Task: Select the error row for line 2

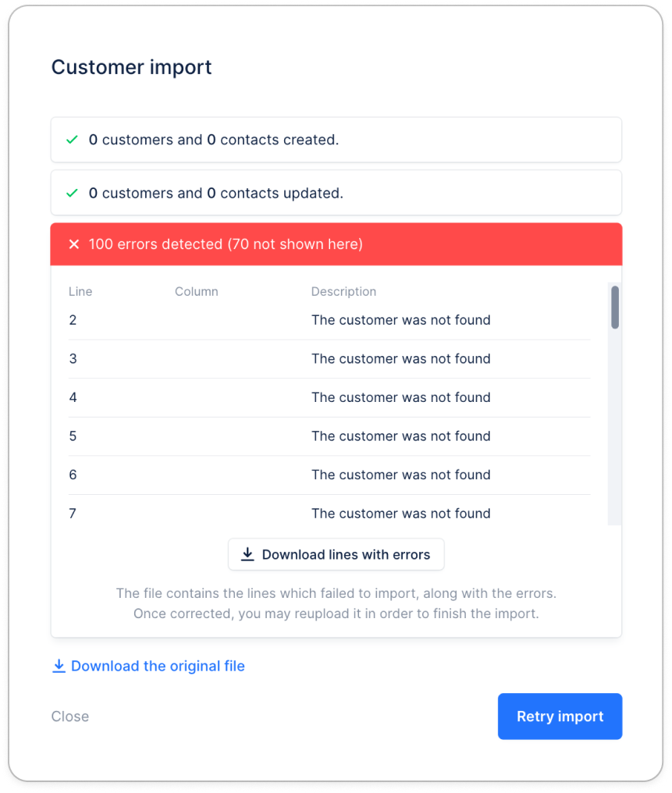Action: tap(329, 320)
